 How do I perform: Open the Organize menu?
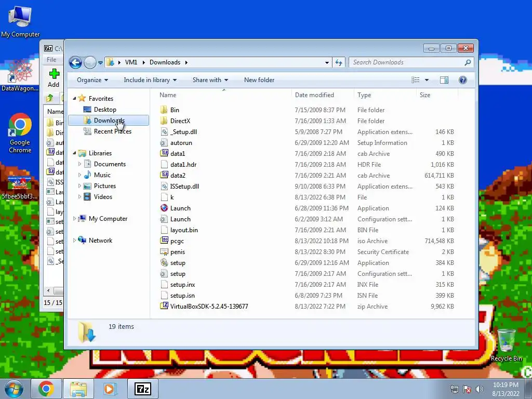[92, 80]
